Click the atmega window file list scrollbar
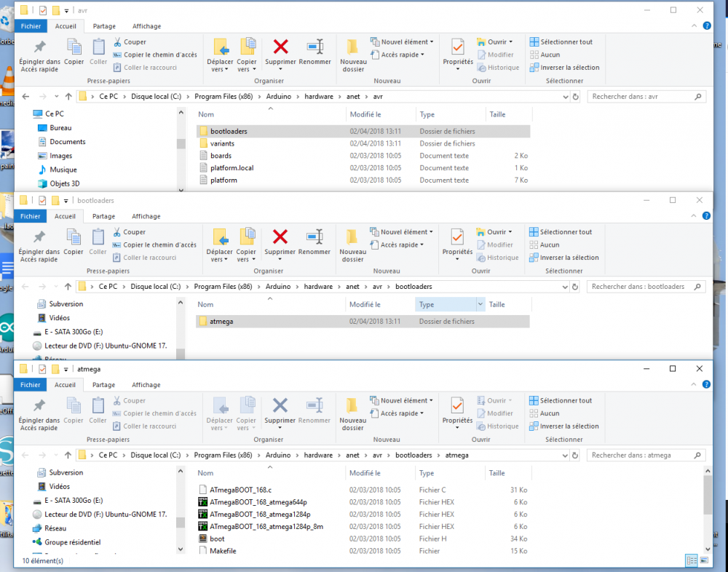728x572 pixels. 708,494
